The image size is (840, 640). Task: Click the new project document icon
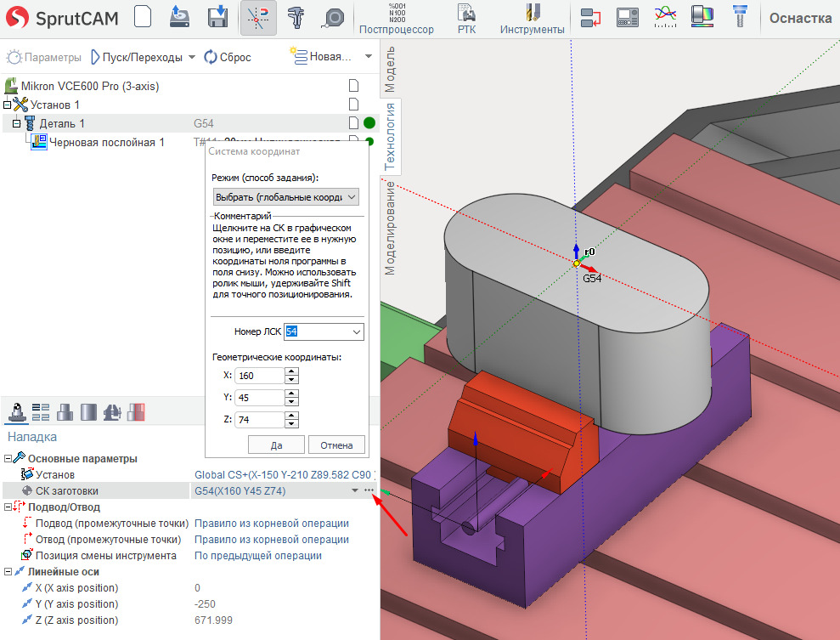pyautogui.click(x=144, y=17)
